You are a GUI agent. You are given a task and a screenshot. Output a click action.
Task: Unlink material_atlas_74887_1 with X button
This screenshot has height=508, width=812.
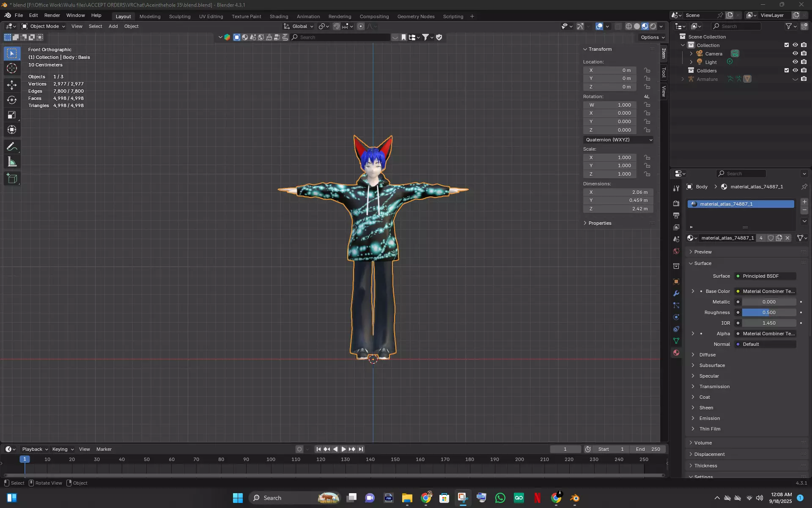[x=787, y=238]
